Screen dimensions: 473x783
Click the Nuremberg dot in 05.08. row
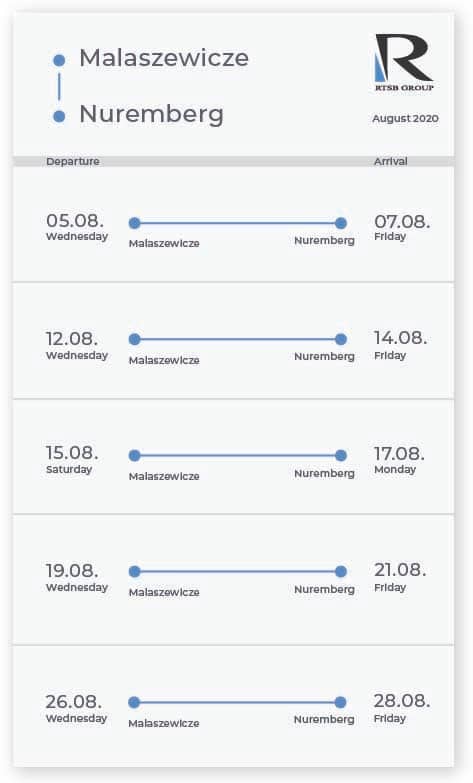click(x=341, y=223)
